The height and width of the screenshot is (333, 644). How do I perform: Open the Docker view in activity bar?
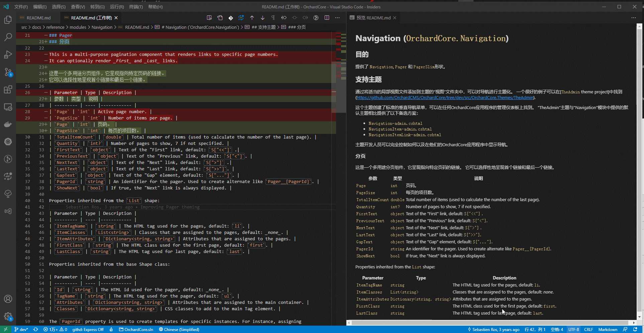coord(8,124)
